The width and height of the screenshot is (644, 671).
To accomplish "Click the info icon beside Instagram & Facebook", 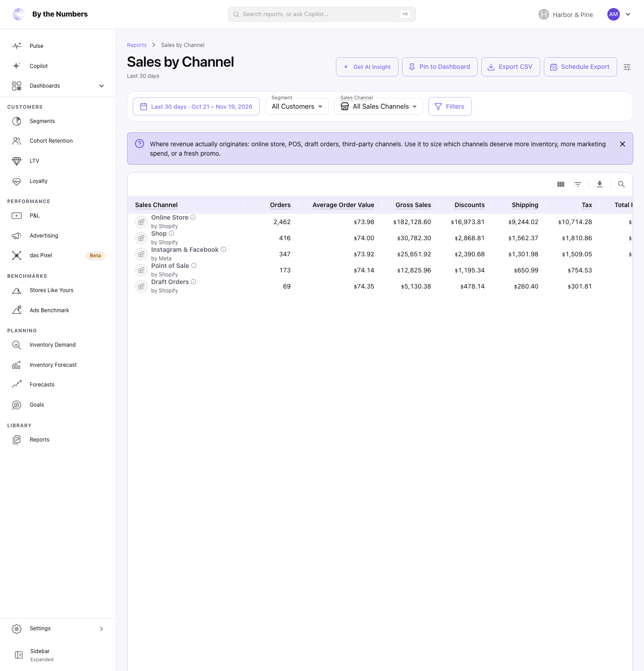I will tap(224, 250).
